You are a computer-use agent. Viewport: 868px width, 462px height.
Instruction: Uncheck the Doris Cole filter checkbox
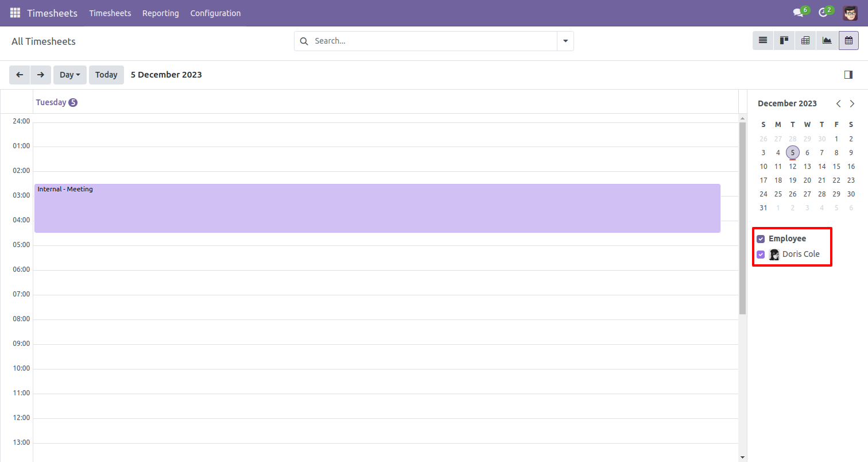pyautogui.click(x=761, y=255)
